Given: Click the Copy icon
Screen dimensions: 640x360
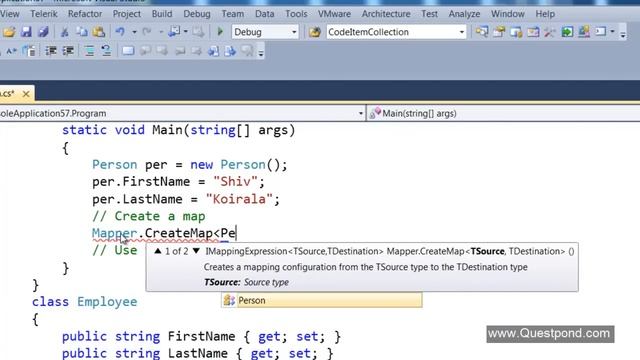Looking at the screenshot, I should pyautogui.click(x=82, y=32).
